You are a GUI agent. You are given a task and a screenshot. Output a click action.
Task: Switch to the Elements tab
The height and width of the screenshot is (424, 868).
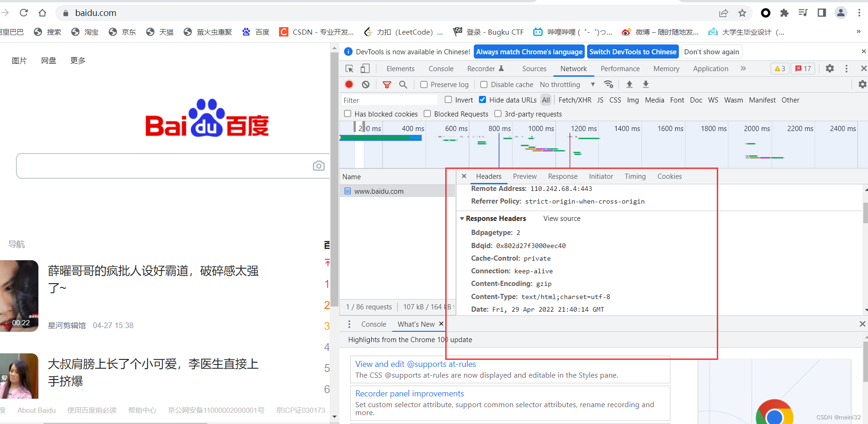pyautogui.click(x=400, y=68)
